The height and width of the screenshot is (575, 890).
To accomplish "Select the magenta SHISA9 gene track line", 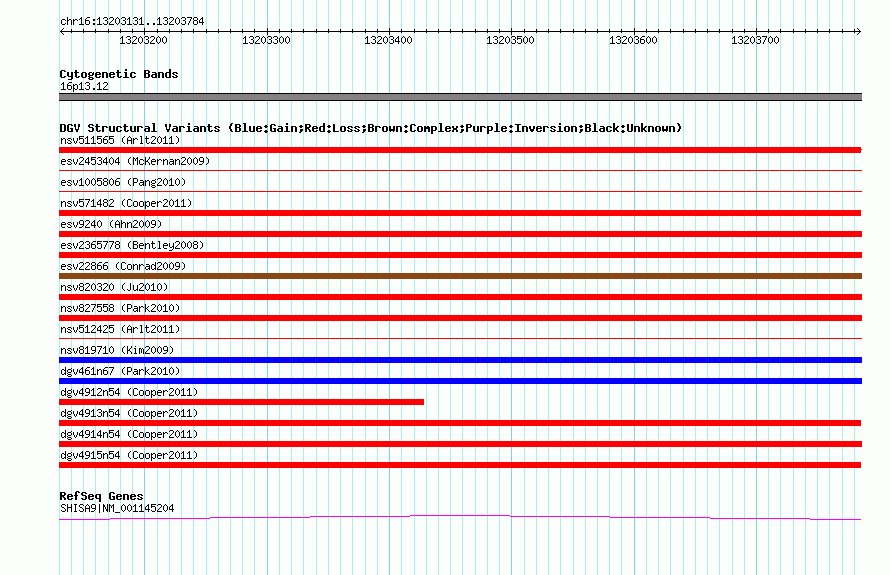I will [x=460, y=517].
